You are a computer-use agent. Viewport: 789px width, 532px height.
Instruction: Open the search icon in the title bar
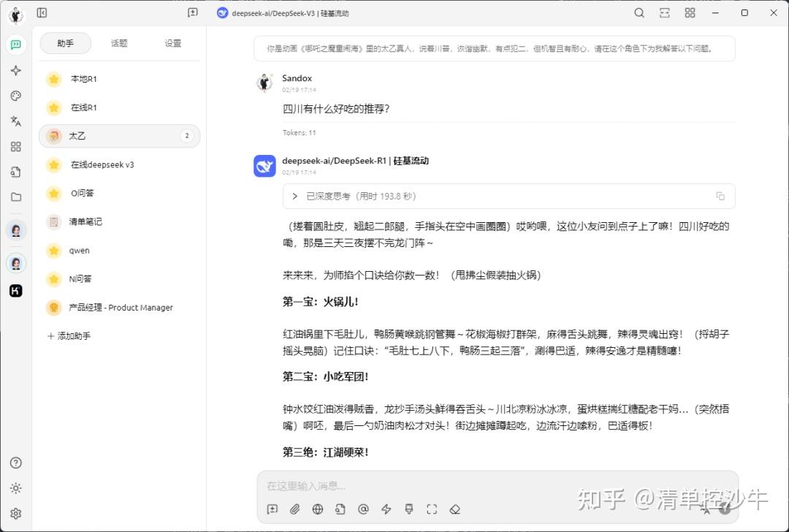(639, 12)
